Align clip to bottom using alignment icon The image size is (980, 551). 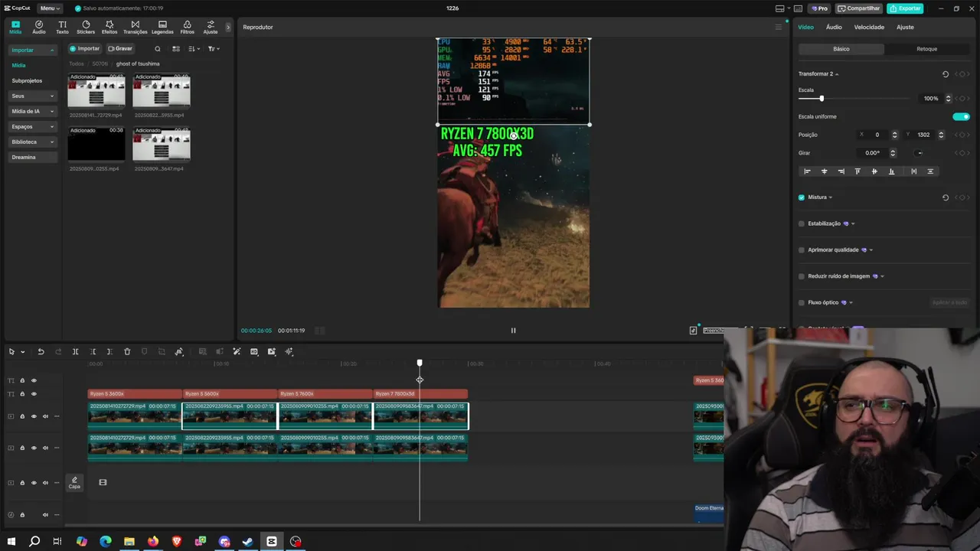(x=891, y=171)
